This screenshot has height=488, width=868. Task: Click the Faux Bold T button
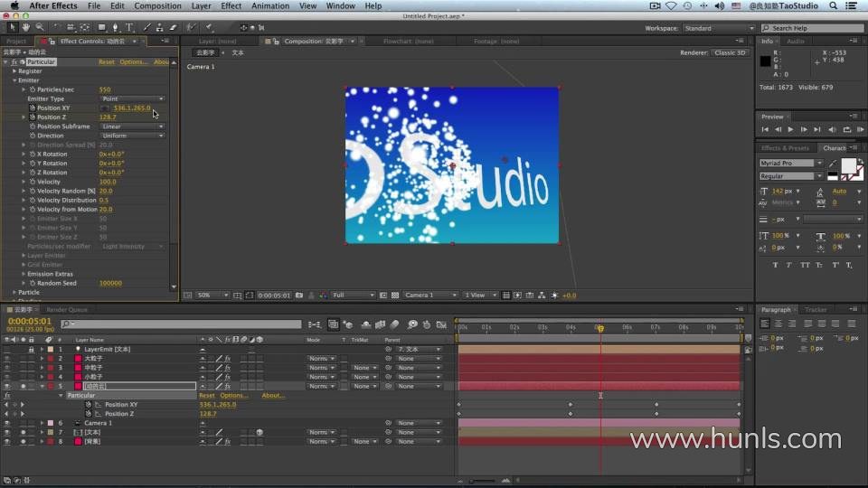click(775, 265)
